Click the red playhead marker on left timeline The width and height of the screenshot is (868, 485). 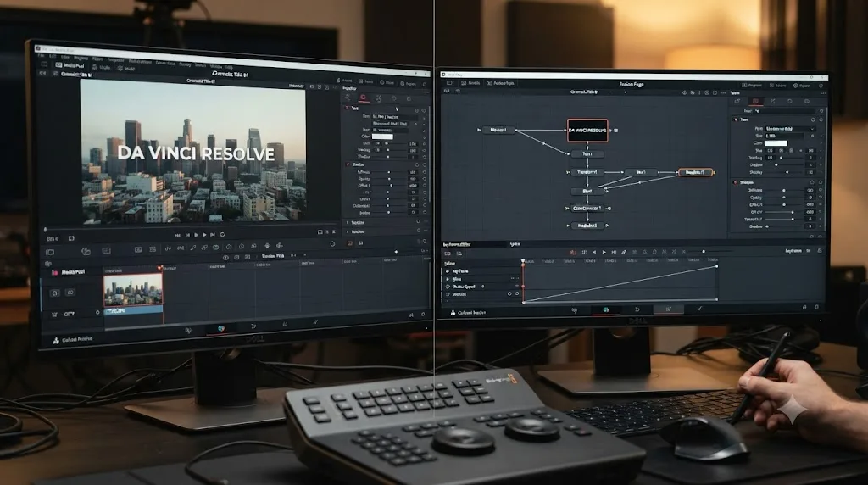point(160,268)
